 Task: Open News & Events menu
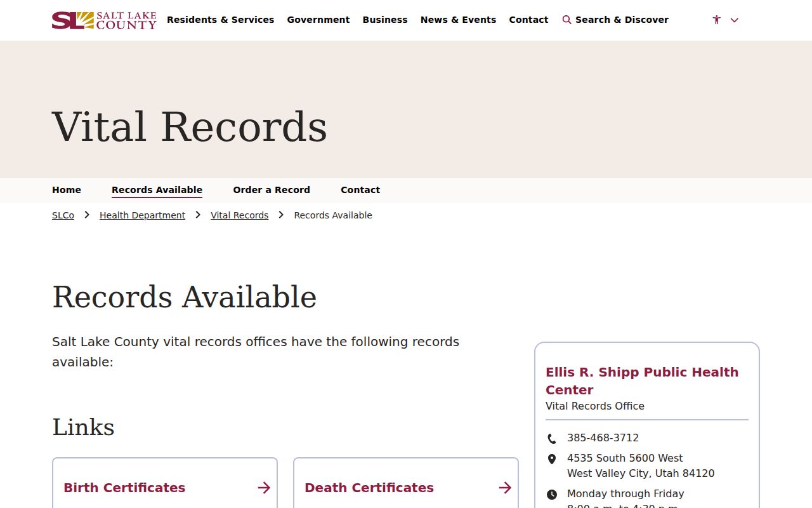pos(458,20)
